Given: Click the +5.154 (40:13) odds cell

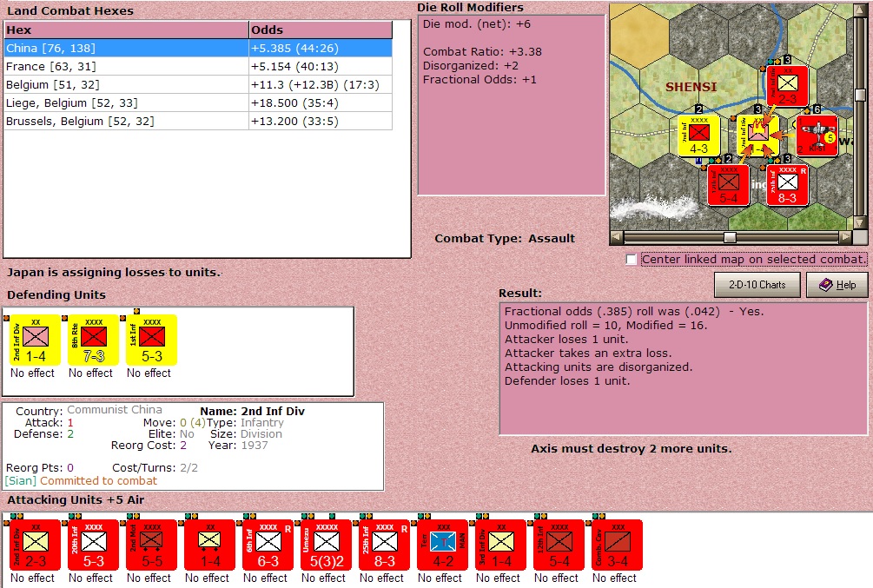Looking at the screenshot, I should click(321, 66).
